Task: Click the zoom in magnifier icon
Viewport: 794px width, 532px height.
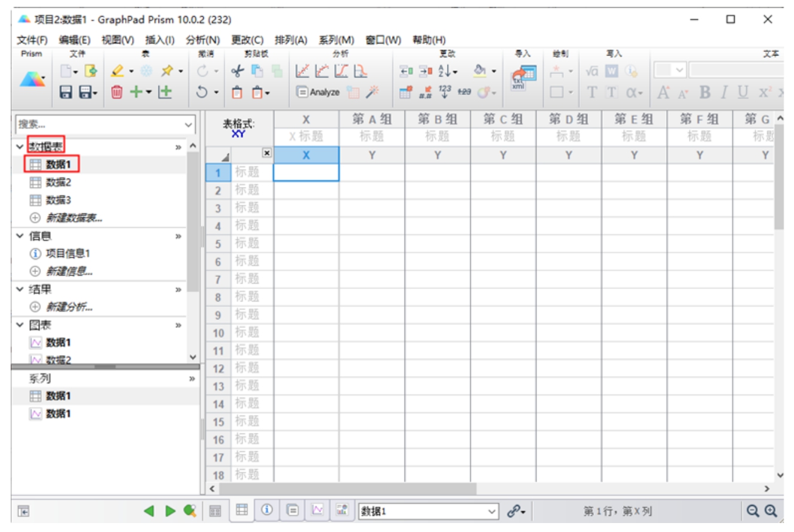Action: tap(771, 511)
